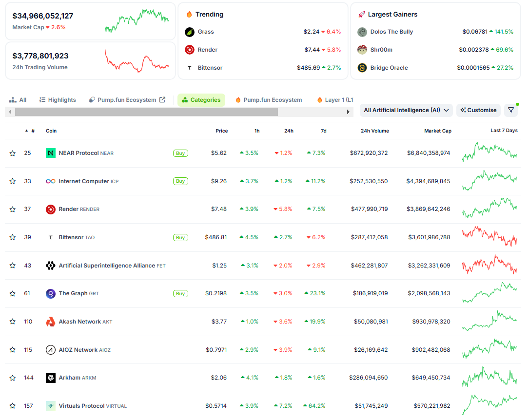Open 24h Trading Volume sparkline chart

point(137,61)
